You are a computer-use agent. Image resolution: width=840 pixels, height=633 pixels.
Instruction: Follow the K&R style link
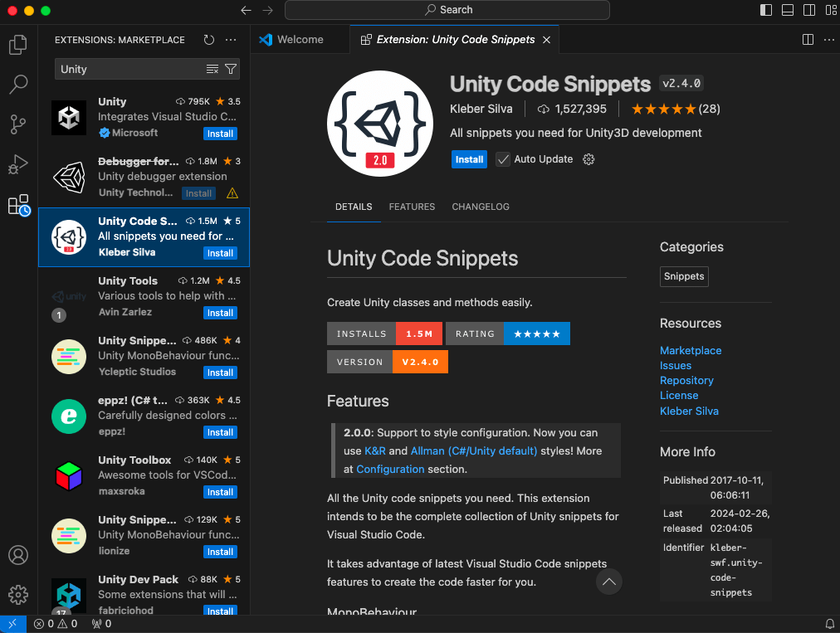pos(375,451)
